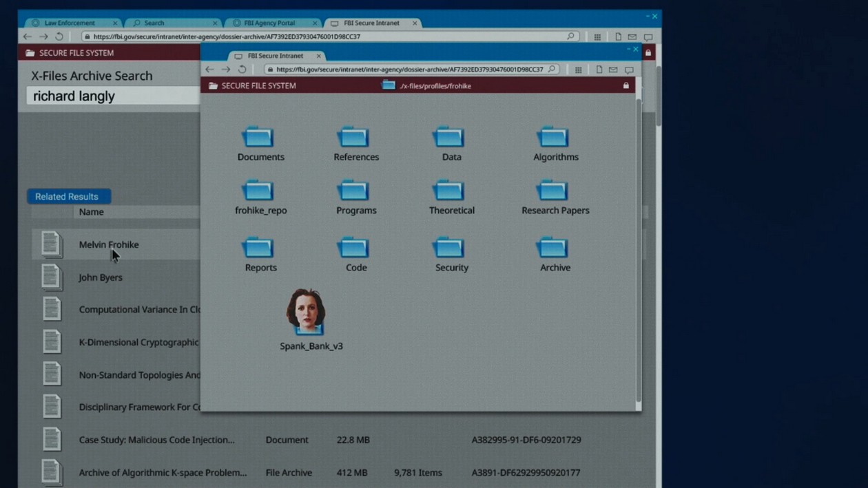Screen dimensions: 868x488
Task: Open John Byers result
Action: 101,277
